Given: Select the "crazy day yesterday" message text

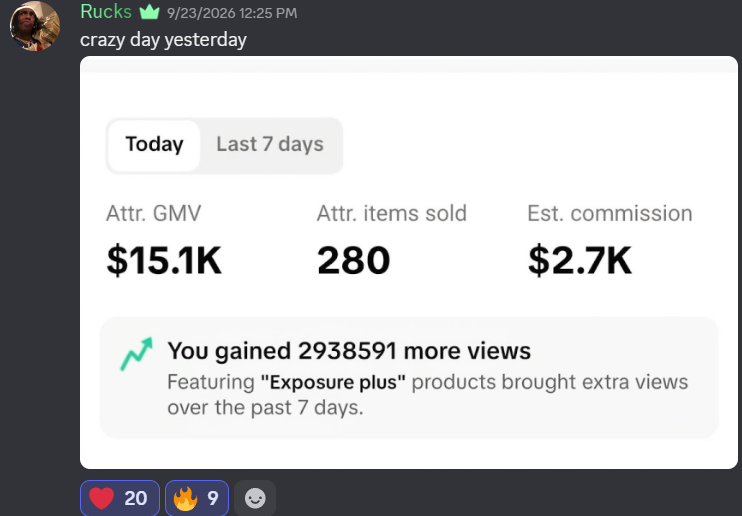Looking at the screenshot, I should coord(163,40).
